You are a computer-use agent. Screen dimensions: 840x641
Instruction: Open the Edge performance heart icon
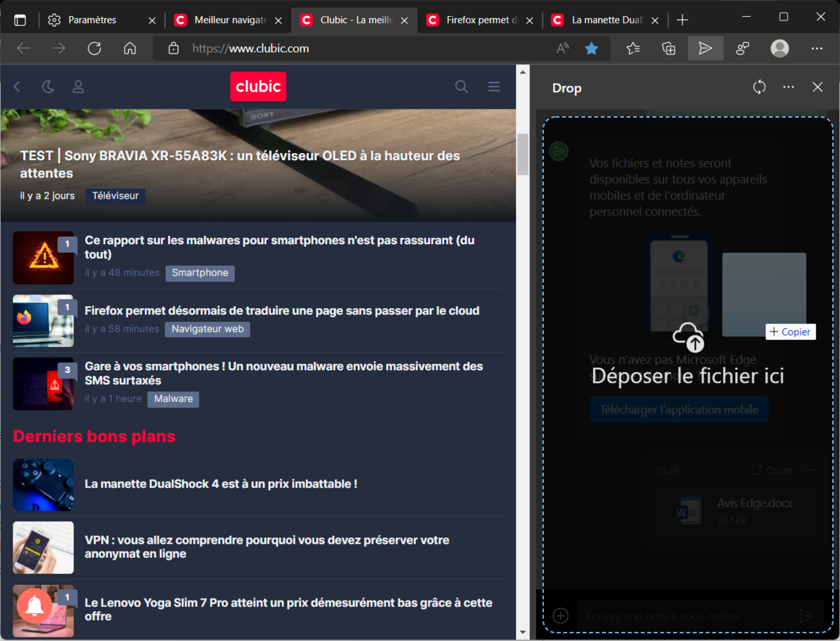click(743, 48)
